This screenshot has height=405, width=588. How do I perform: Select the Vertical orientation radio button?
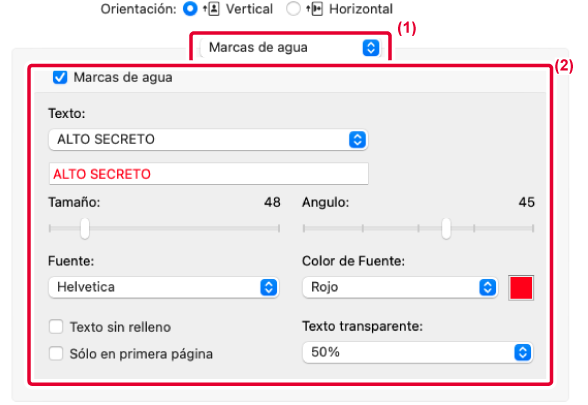(190, 9)
